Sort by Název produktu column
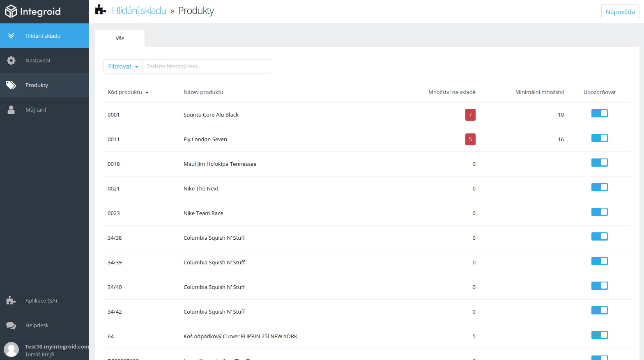 (203, 92)
